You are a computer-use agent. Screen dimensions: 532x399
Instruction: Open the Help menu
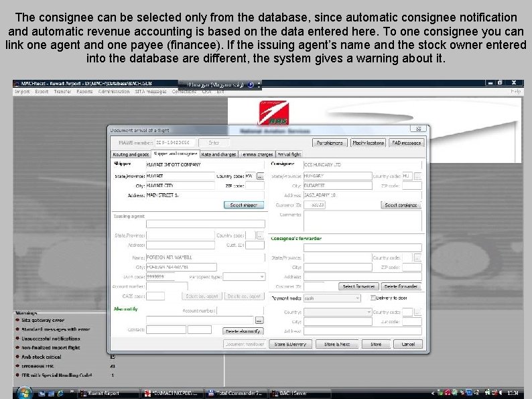pos(515,92)
